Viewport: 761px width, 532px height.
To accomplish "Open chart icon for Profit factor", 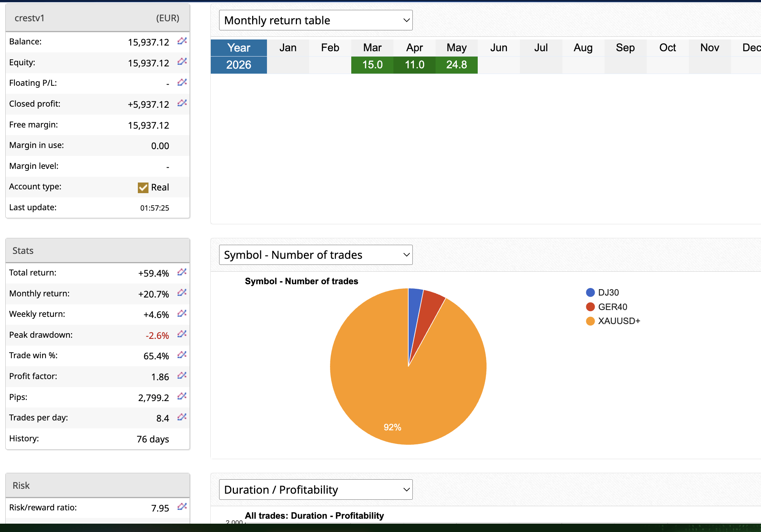I will (182, 376).
